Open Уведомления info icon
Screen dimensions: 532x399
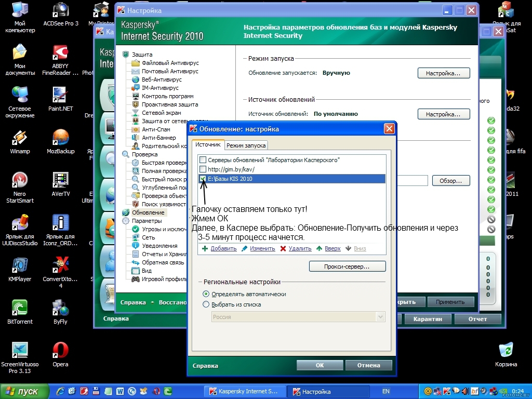tap(136, 246)
